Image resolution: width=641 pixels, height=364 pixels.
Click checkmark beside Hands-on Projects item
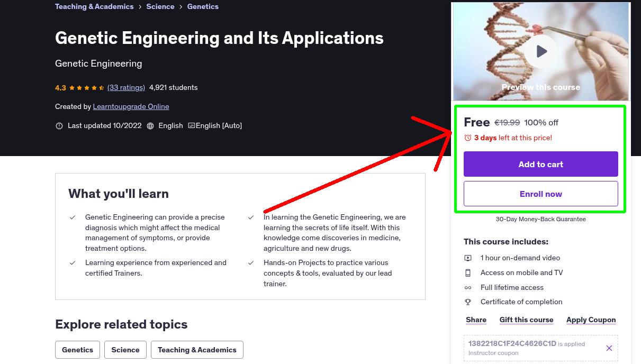click(251, 263)
